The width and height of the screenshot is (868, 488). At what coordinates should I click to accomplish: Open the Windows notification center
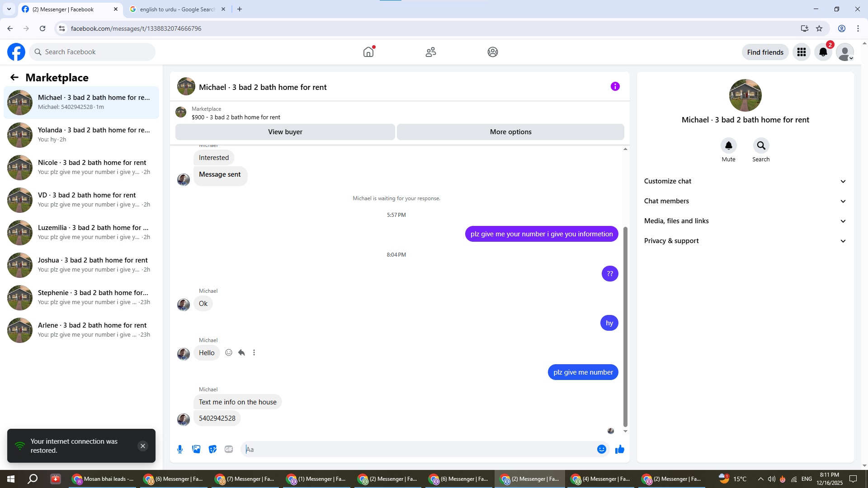click(x=853, y=479)
